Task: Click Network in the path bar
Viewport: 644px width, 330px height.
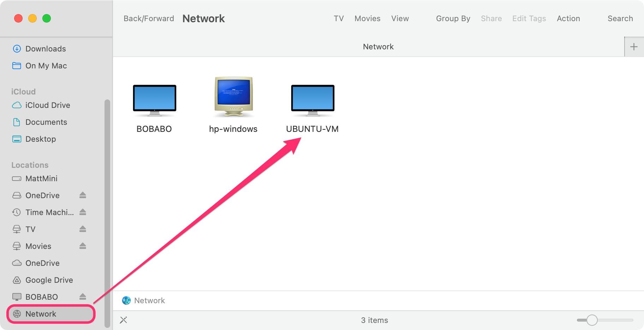Action: [149, 300]
